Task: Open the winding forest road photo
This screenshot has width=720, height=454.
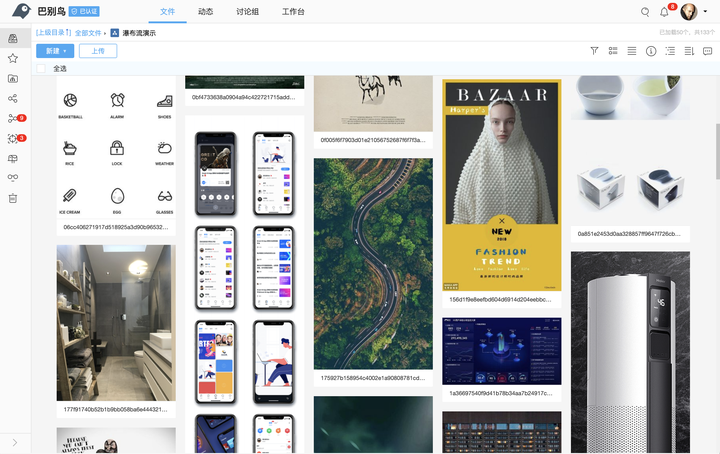Action: tap(373, 264)
